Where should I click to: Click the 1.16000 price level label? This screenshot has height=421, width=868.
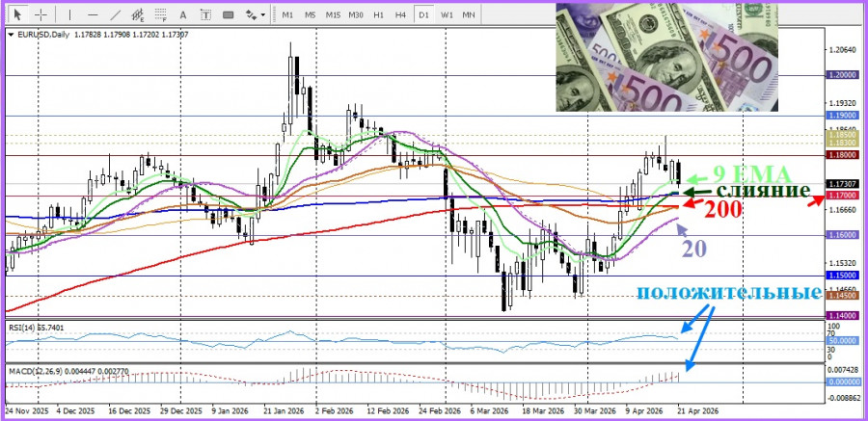coord(843,235)
